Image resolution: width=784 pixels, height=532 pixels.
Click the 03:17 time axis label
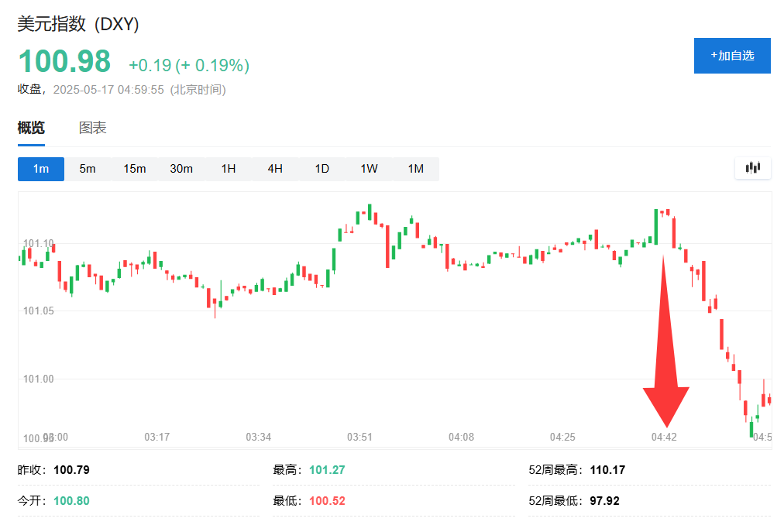(x=157, y=437)
